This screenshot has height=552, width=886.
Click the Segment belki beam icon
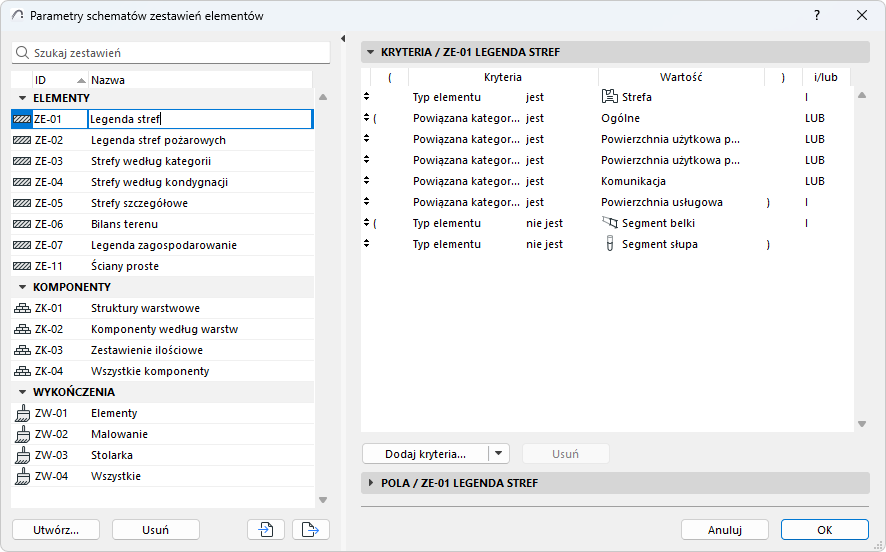610,223
